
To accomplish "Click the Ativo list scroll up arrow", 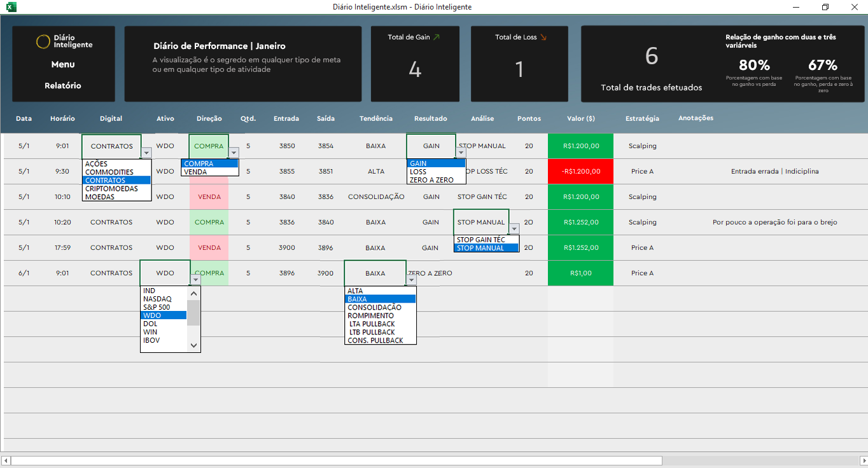I will (193, 293).
